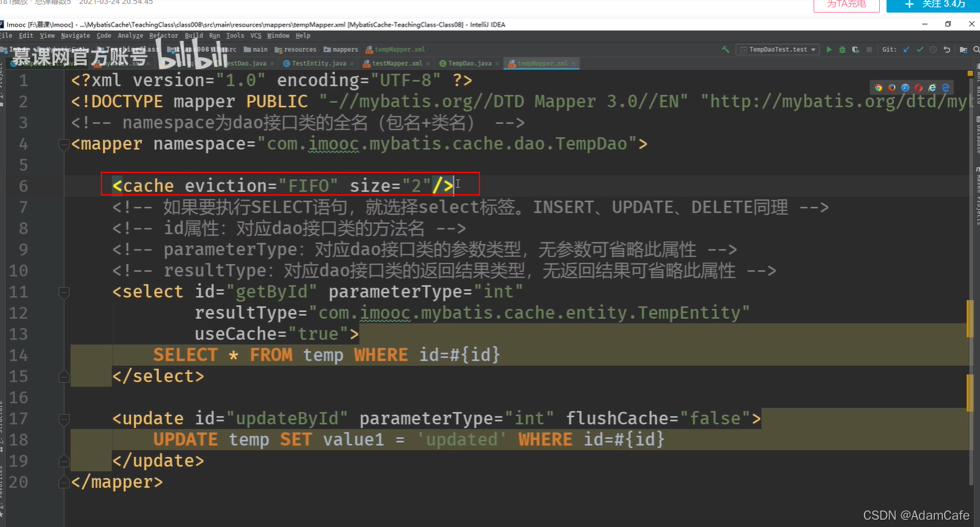Click the Git update project arrow icon
This screenshot has width=980, height=527.
point(906,50)
